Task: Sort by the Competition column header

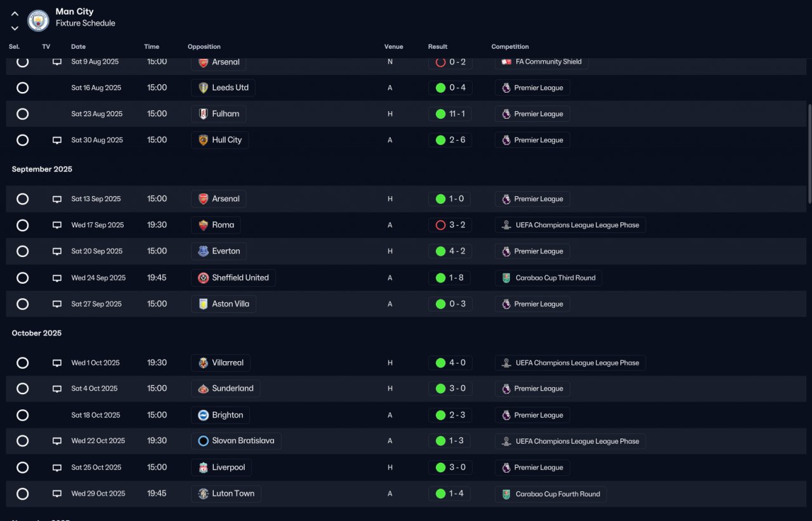Action: (x=510, y=47)
